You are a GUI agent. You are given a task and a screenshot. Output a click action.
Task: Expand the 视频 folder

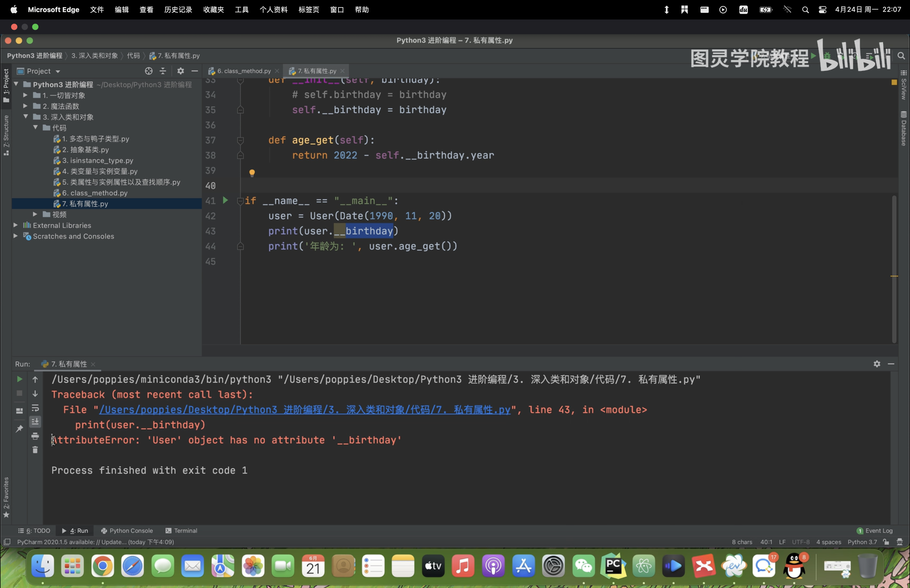(x=35, y=214)
